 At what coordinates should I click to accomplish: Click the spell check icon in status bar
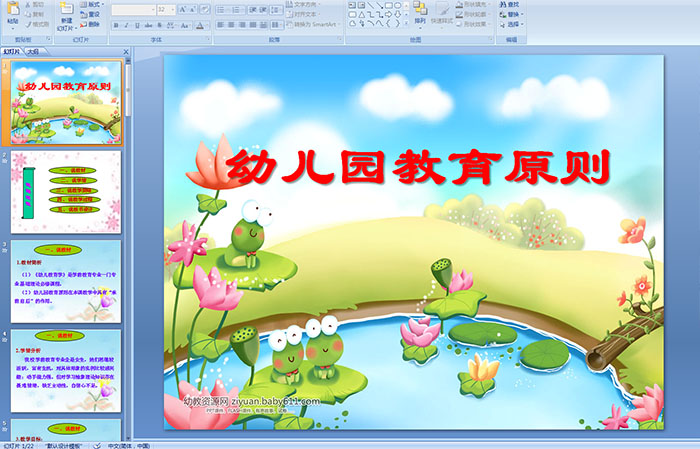point(96,445)
